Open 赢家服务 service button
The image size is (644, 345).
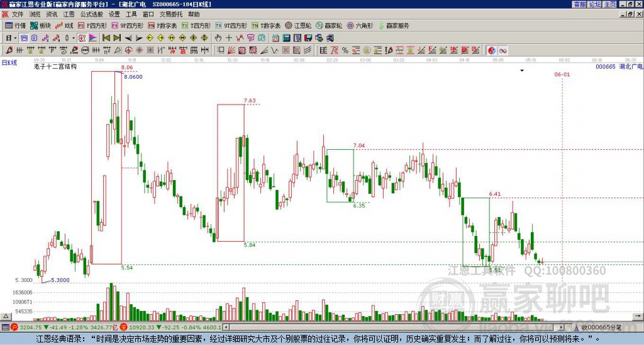[x=394, y=25]
